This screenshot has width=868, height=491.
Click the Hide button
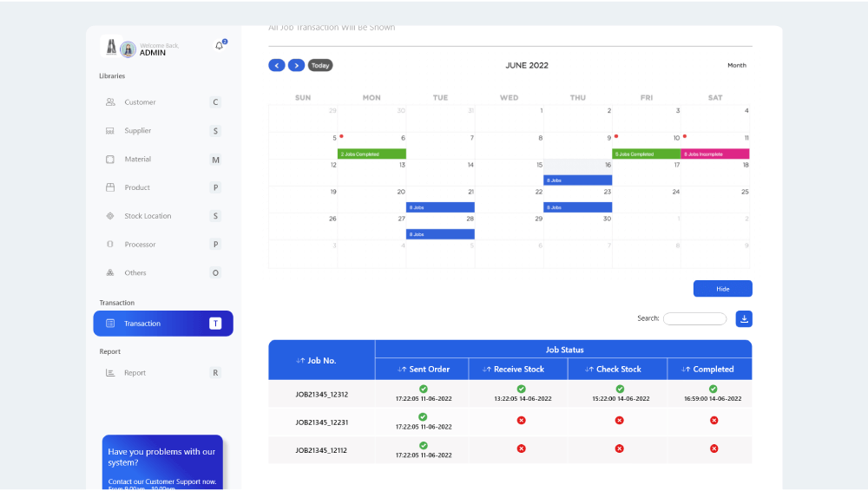tap(722, 289)
